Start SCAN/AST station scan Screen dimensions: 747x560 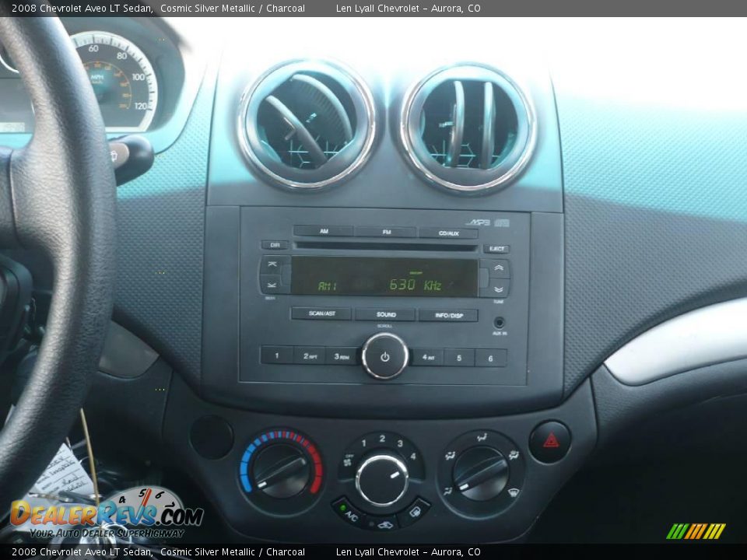point(321,313)
